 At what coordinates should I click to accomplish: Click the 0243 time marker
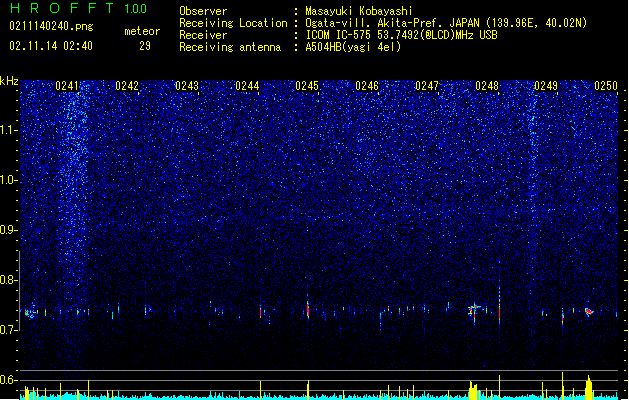(x=187, y=86)
